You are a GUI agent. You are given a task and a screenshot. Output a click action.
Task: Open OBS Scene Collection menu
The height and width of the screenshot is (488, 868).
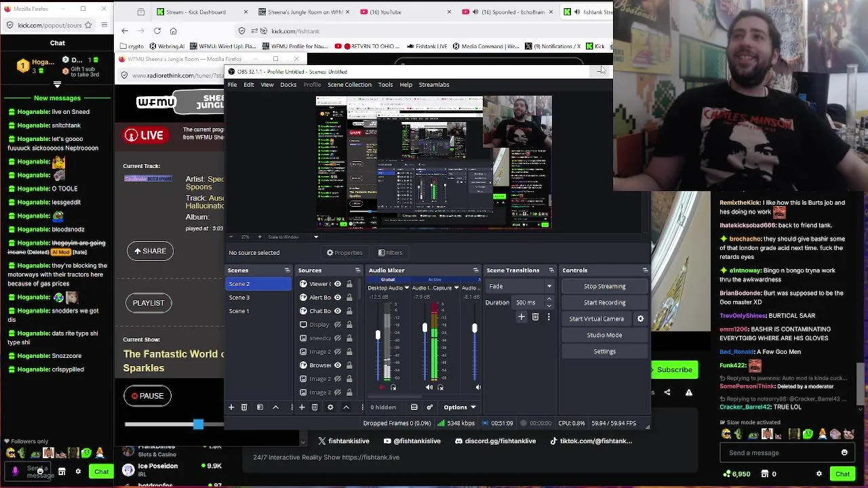349,85
